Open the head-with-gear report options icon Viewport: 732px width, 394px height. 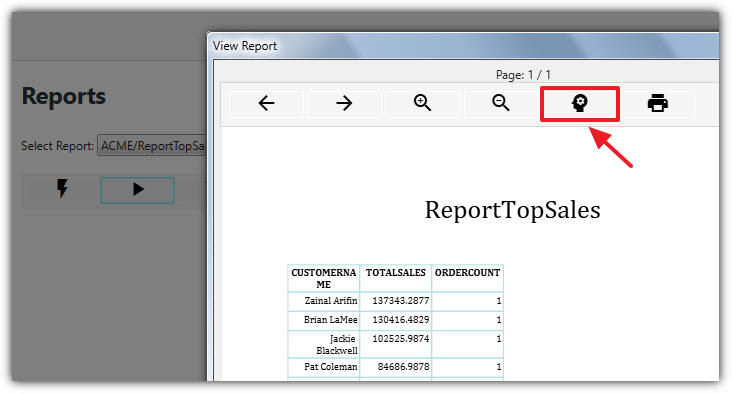[579, 104]
